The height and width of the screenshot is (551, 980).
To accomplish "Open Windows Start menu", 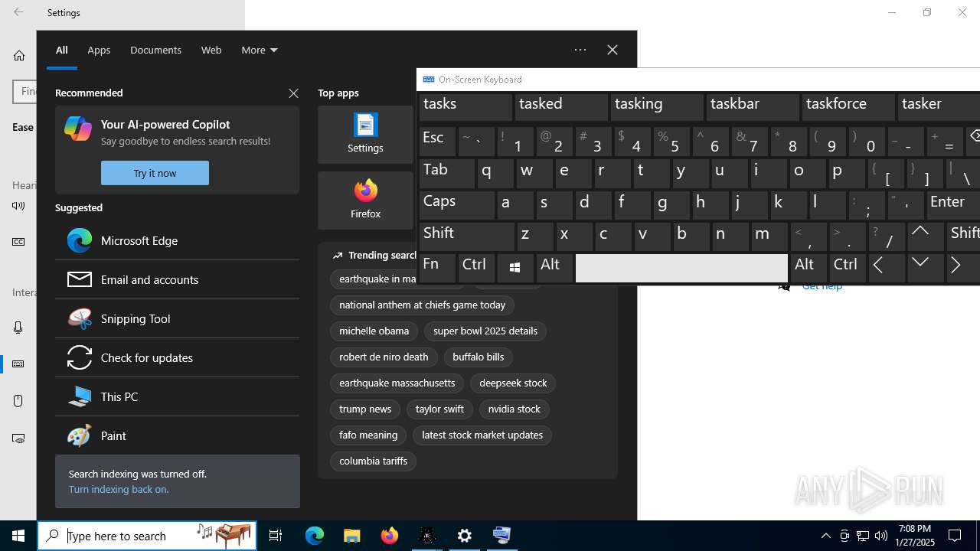I will pyautogui.click(x=18, y=536).
